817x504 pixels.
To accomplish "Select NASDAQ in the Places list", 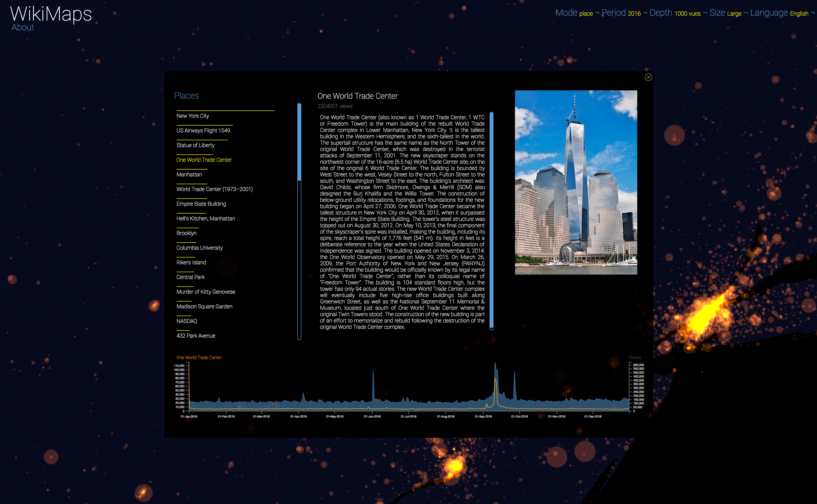I will 187,321.
